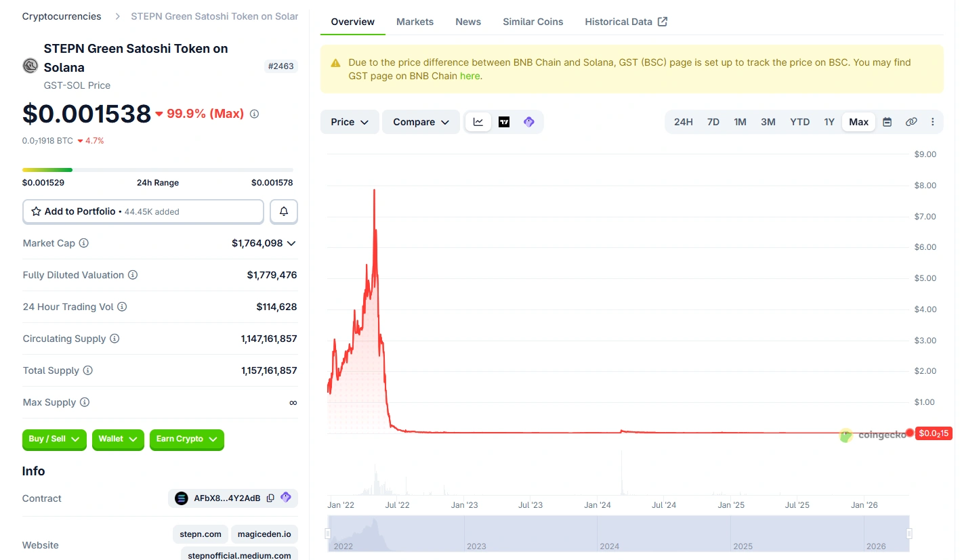Open the Overview tab
The width and height of the screenshot is (960, 560).
tap(353, 22)
